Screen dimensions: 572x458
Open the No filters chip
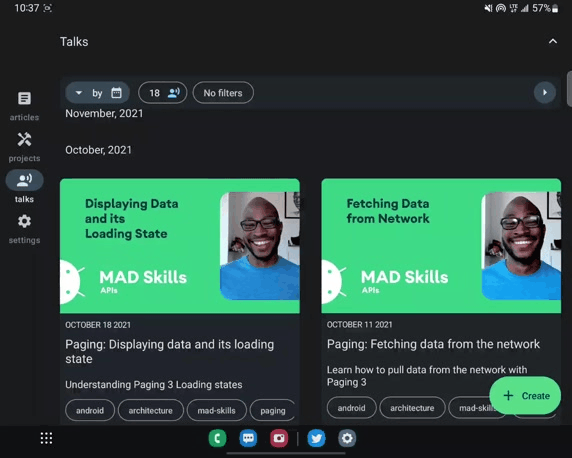pos(223,93)
